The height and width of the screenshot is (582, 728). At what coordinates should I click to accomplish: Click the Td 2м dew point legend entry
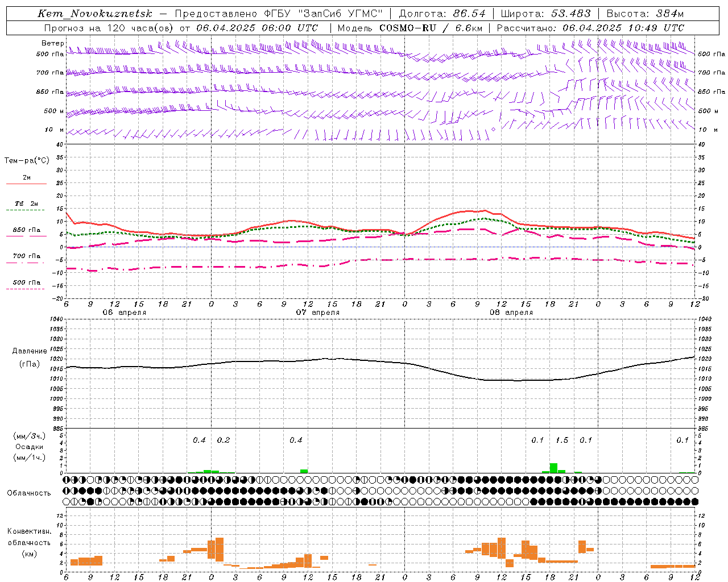(27, 203)
